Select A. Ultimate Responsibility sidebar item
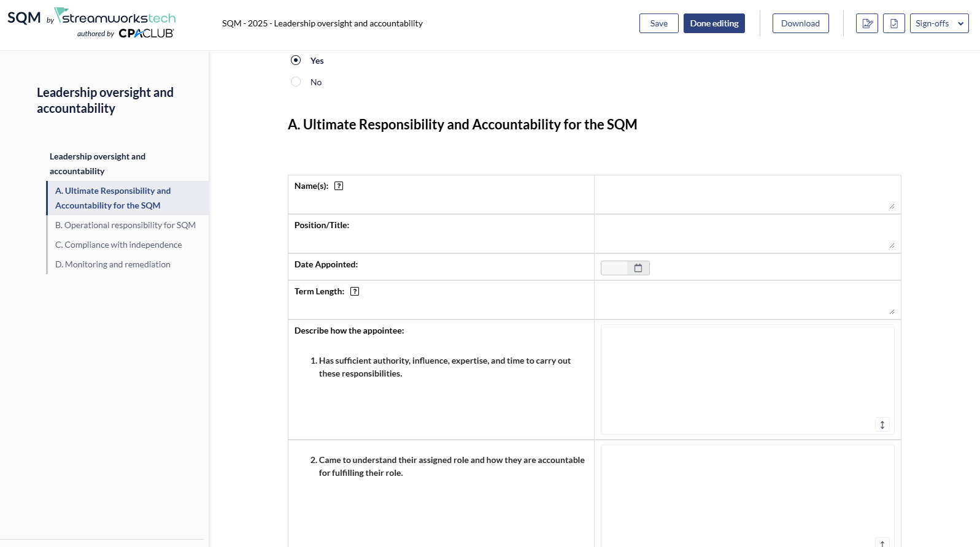Image resolution: width=980 pixels, height=547 pixels. pos(113,198)
